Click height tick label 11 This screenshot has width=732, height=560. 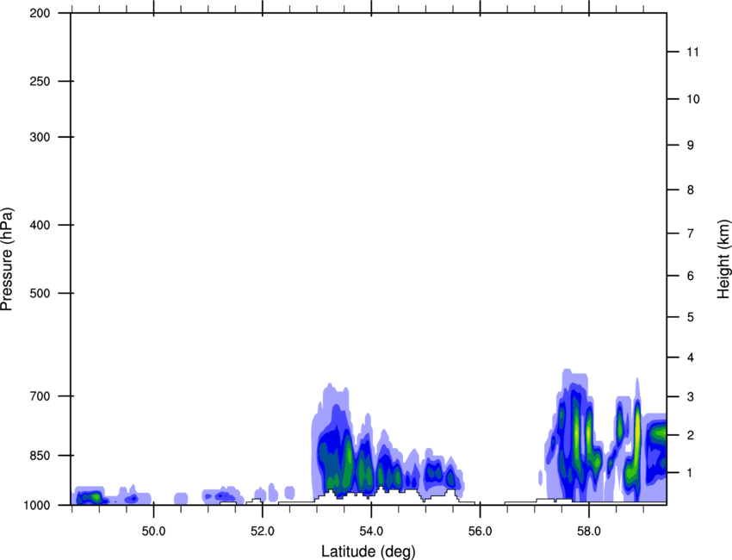click(x=693, y=52)
